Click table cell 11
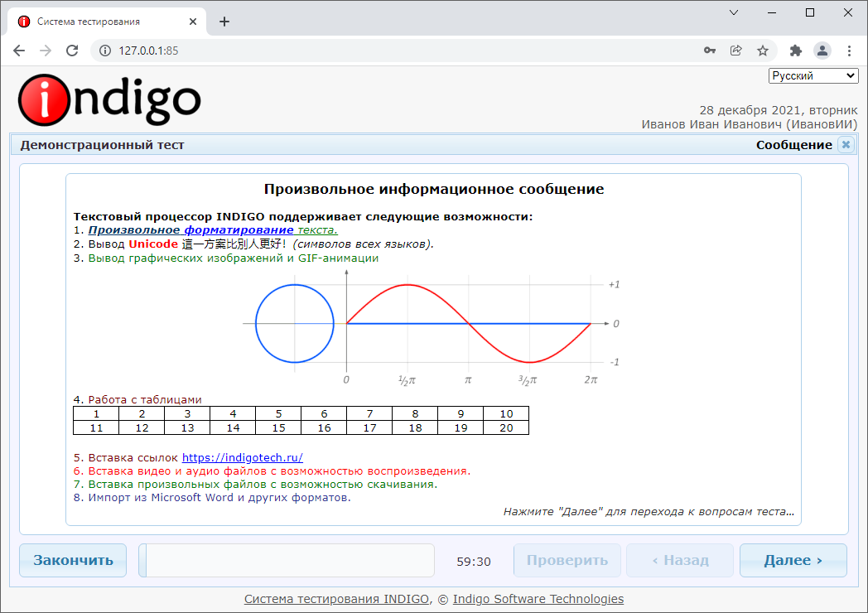Screen dimensions: 868x613 [96, 427]
